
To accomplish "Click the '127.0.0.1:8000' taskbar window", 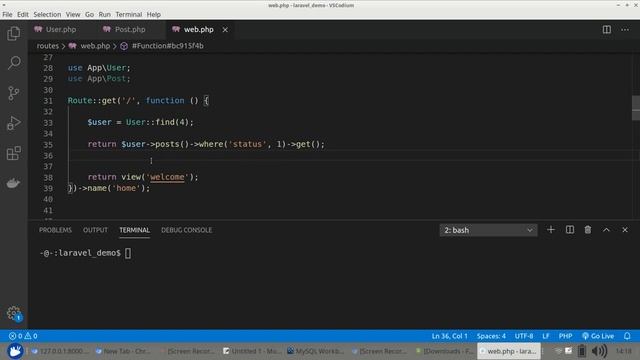I will click(60, 351).
